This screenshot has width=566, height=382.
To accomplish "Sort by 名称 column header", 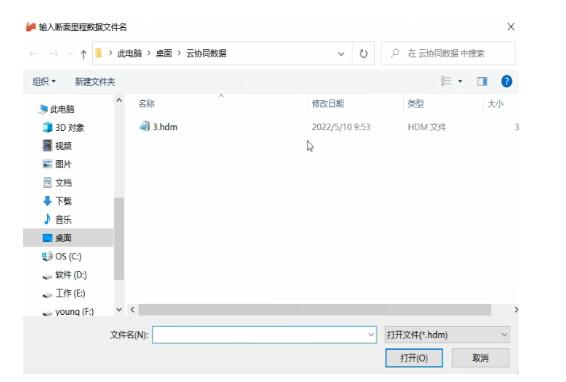I will 147,104.
